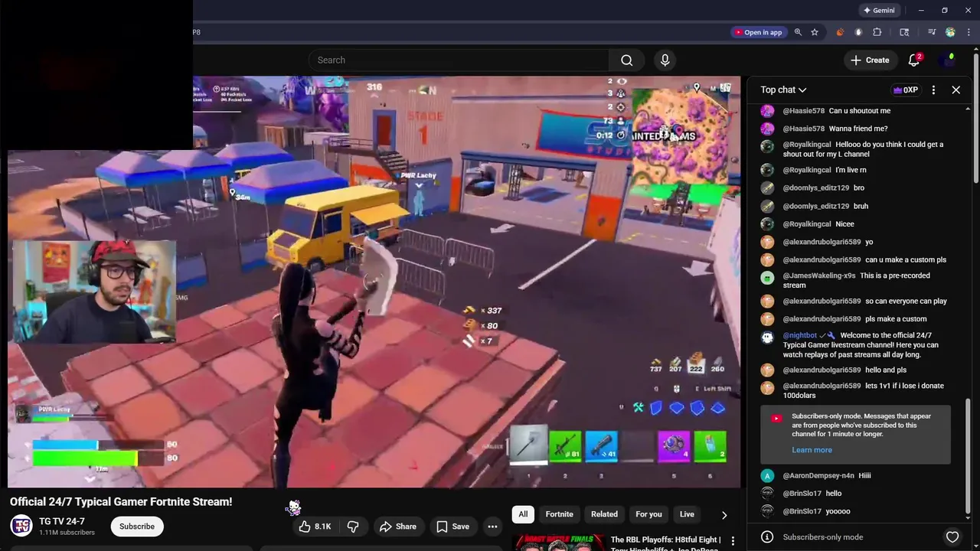Select the Live filter chip

point(687,514)
